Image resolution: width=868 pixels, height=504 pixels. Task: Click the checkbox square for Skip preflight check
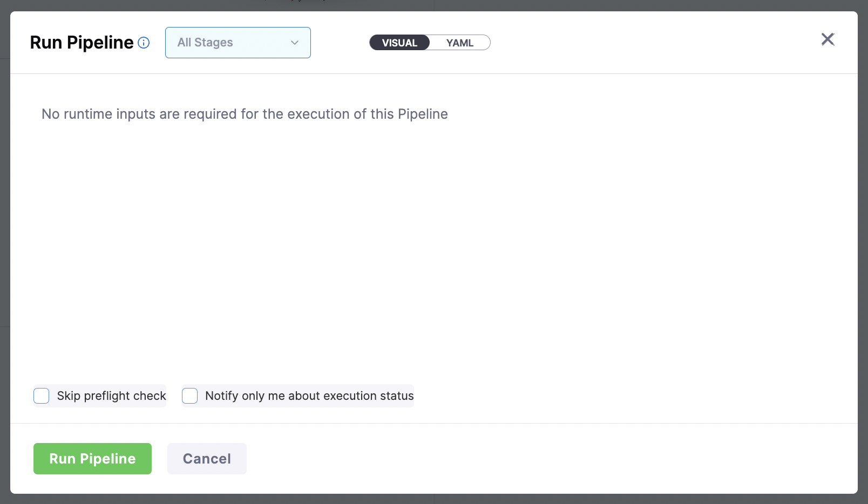41,396
